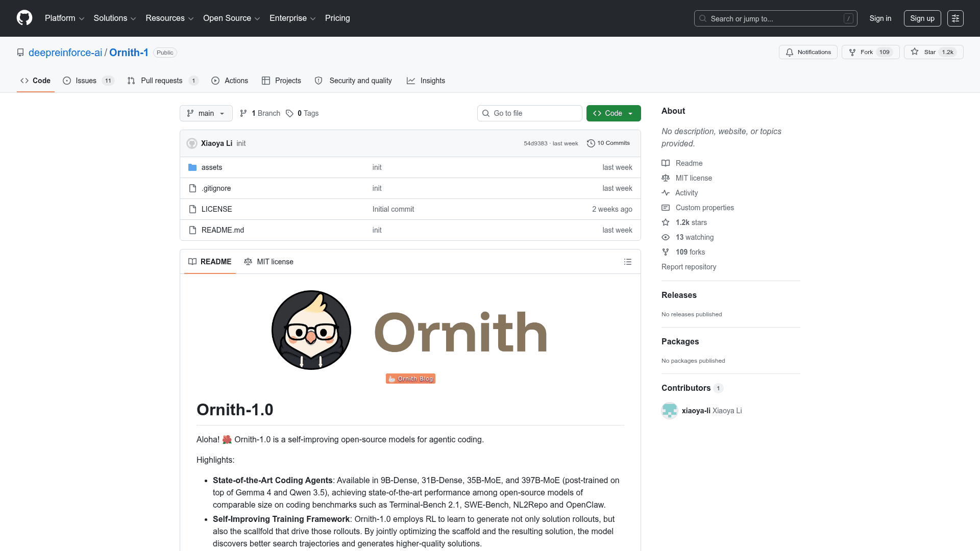The image size is (980, 551).
Task: Open the Pricing page
Action: tap(337, 18)
